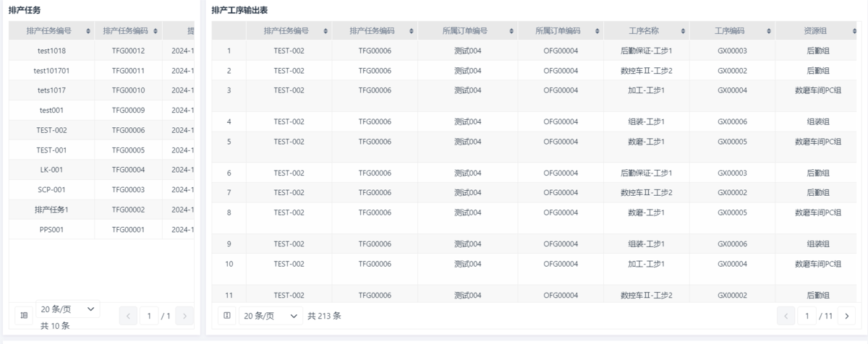Click 数控车Ⅱ-工步2 in output row 2
Viewport: 868px width, 344px height.
click(647, 71)
